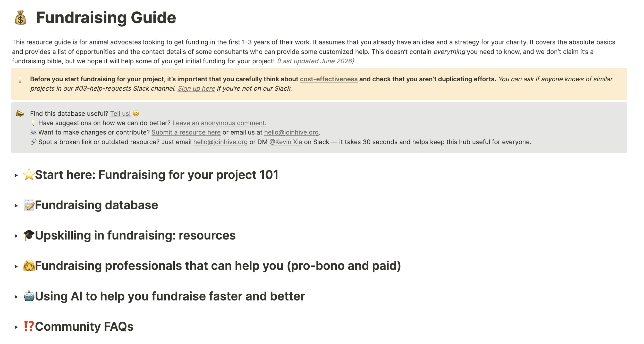Click the lightbulb icon in the yellow callout

(x=20, y=79)
